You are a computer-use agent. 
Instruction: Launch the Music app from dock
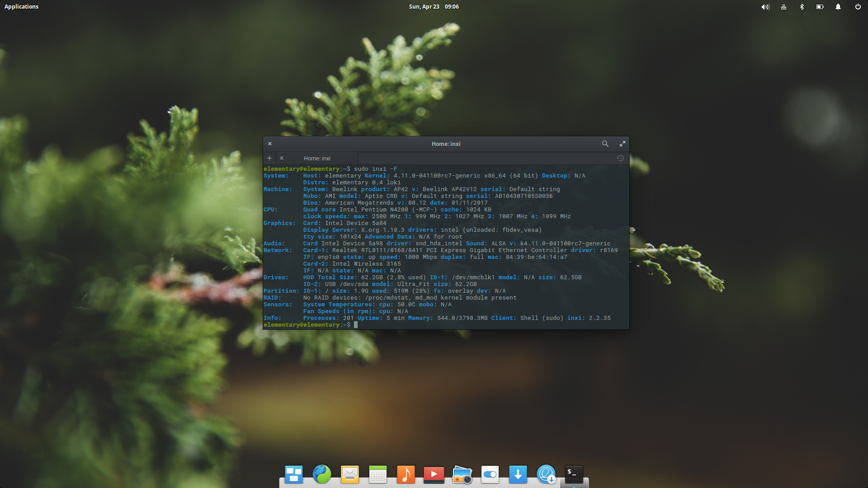pos(406,474)
